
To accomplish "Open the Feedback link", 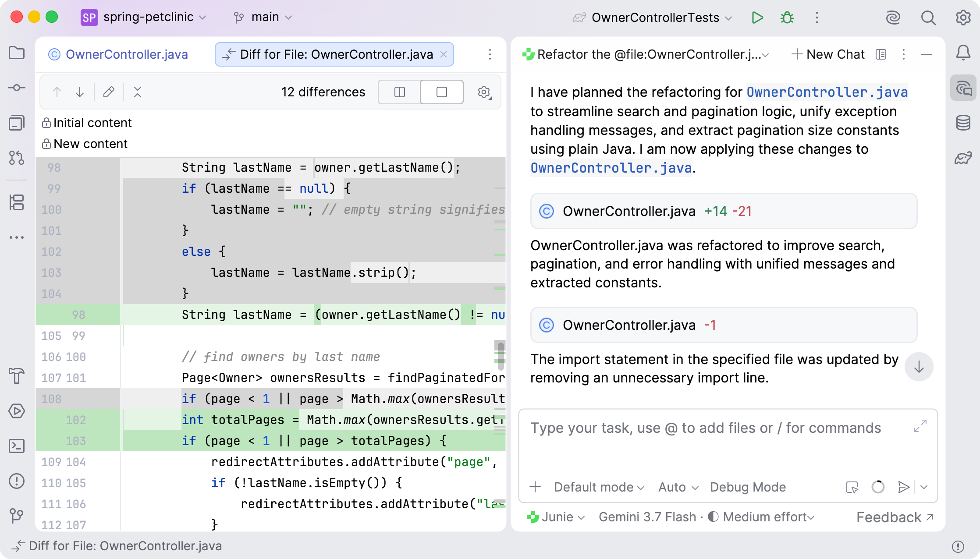I will [x=895, y=517].
